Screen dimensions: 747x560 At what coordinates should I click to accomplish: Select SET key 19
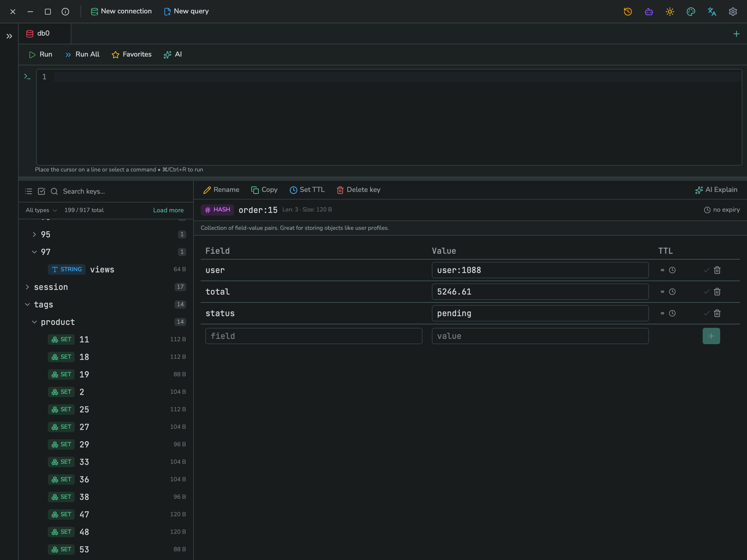coord(106,374)
